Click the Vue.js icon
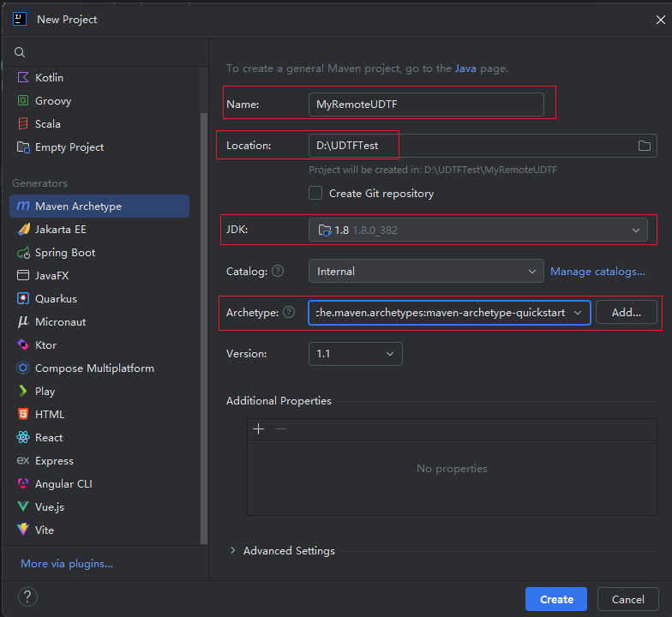Screen dimensions: 672x617 tap(23, 507)
